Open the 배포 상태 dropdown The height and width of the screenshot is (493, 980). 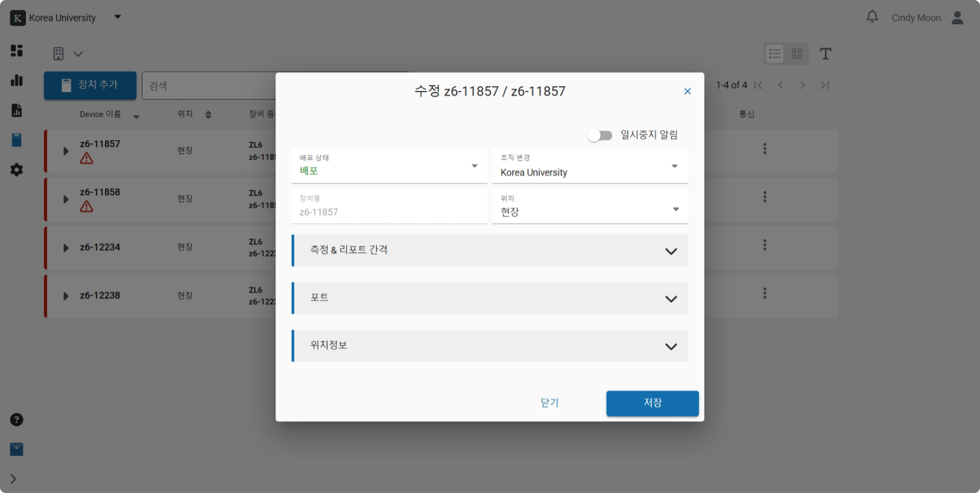click(389, 166)
